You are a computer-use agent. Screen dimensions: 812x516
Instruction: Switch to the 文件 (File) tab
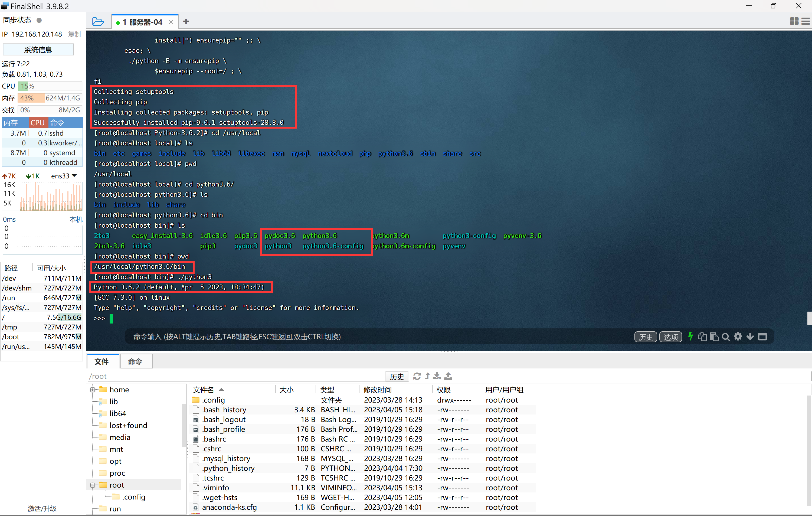pyautogui.click(x=104, y=361)
